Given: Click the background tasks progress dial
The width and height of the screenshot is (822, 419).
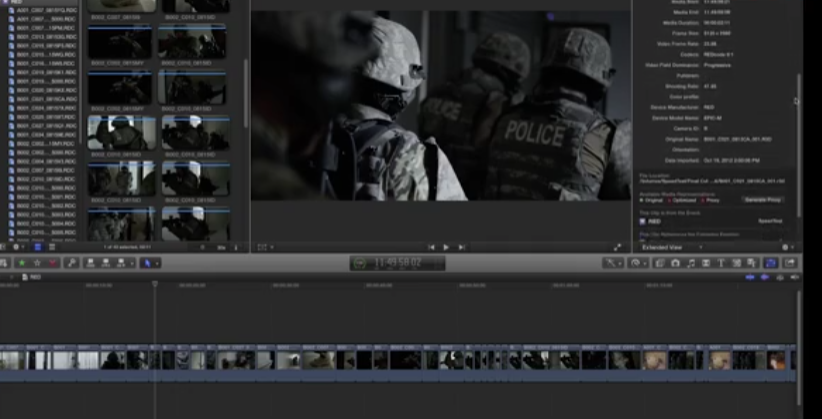Looking at the screenshot, I should click(359, 263).
